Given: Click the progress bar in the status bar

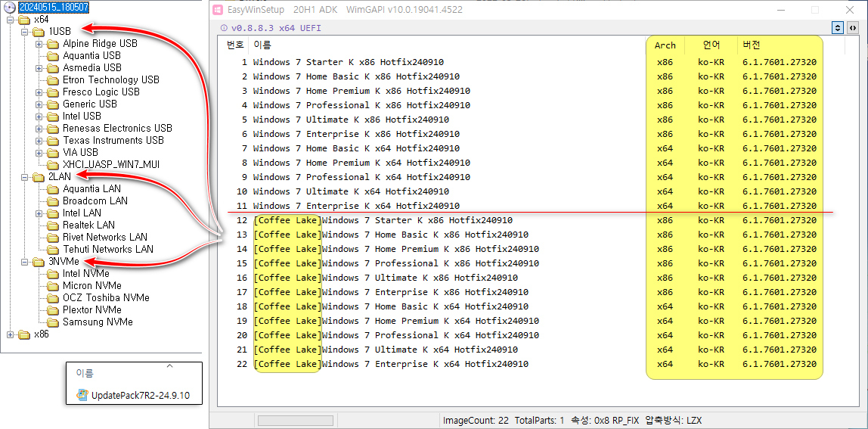Looking at the screenshot, I should [295, 420].
